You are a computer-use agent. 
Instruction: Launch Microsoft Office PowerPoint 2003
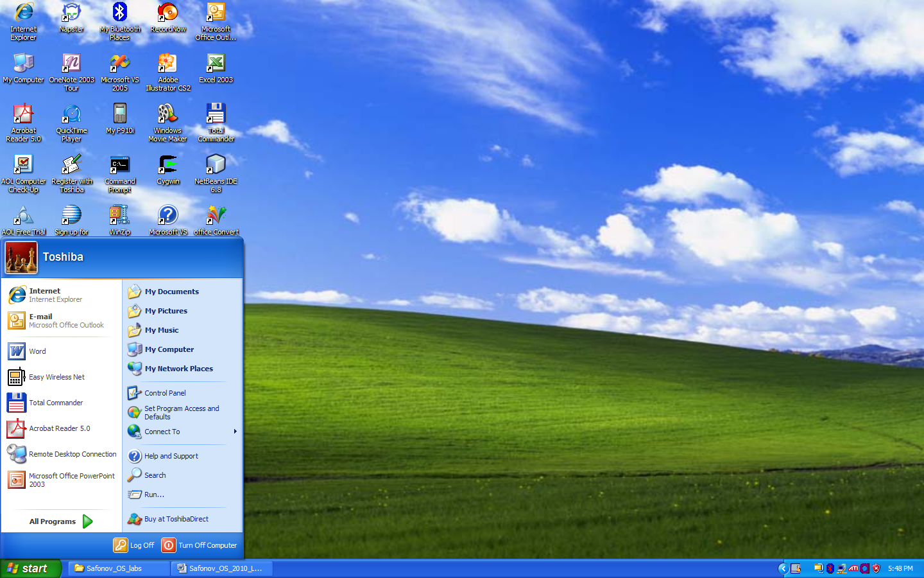62,480
